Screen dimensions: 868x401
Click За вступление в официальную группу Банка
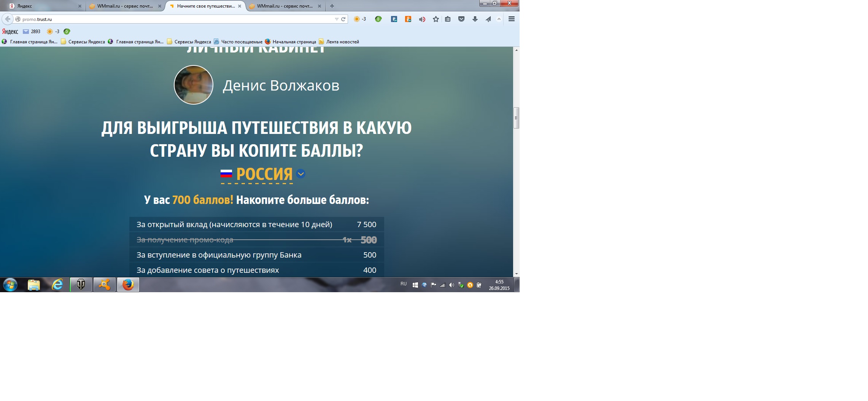256,255
